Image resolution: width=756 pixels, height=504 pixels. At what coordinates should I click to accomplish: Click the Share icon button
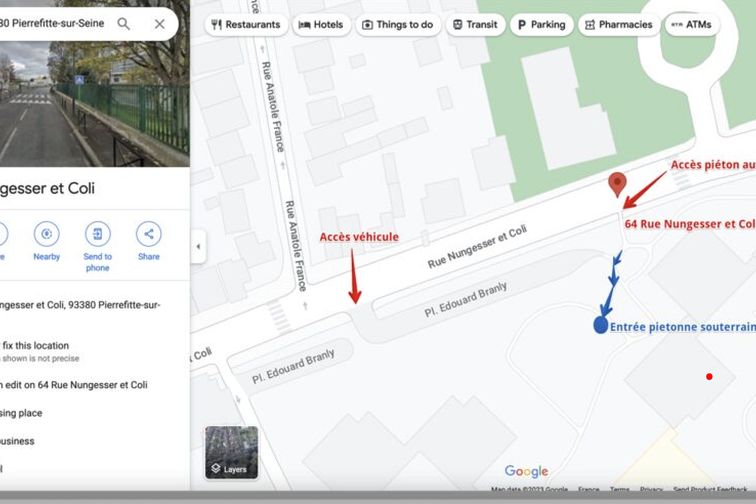point(148,234)
